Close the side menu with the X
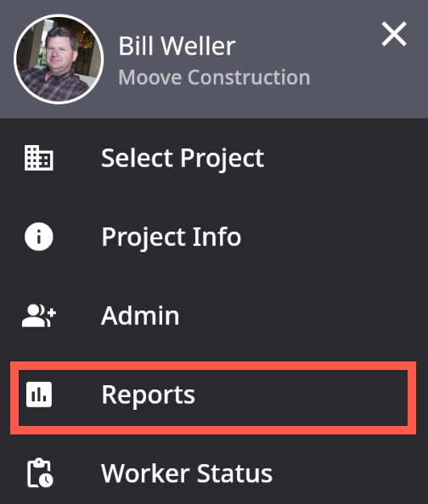Image resolution: width=428 pixels, height=504 pixels. (394, 34)
